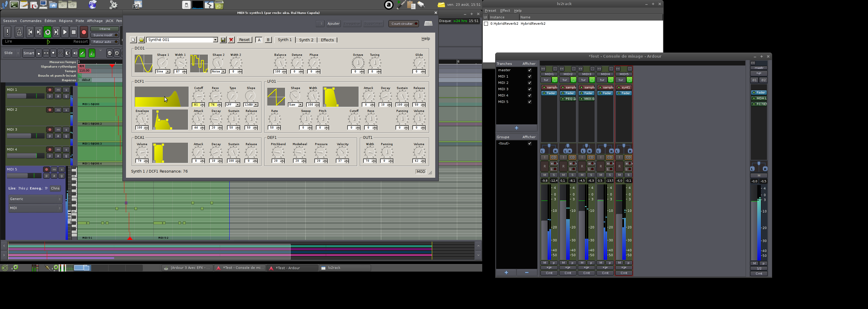Click the zoom out magnifier button

click(109, 53)
